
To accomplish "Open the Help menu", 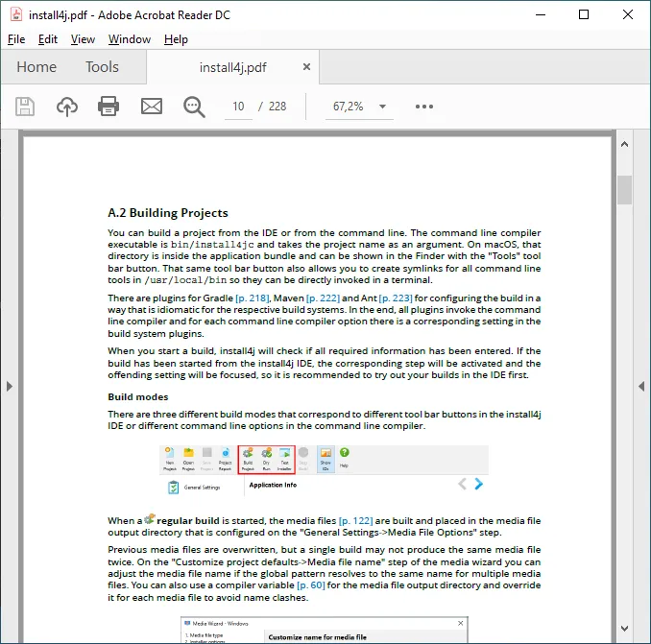I will [176, 39].
